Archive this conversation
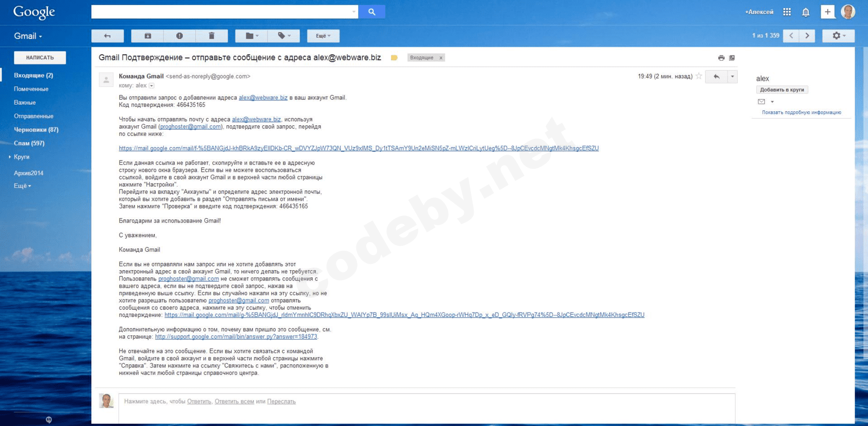Screen dimensions: 868x426 tap(148, 36)
